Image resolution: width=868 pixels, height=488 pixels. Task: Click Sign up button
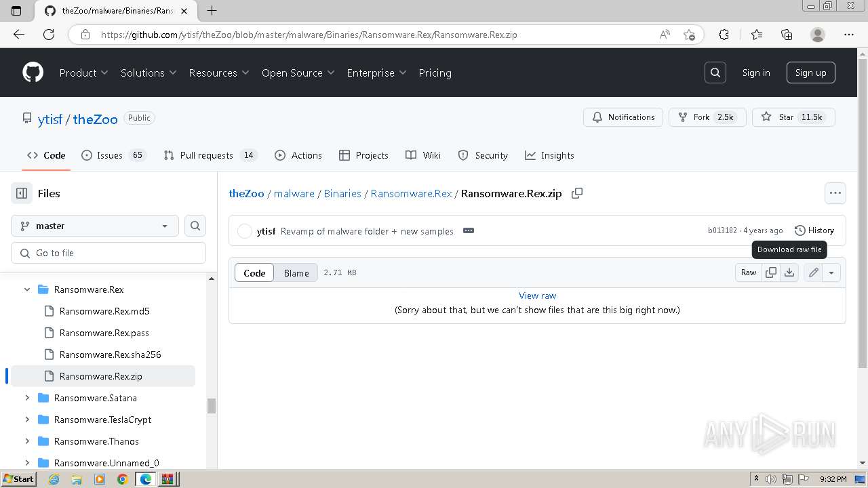point(810,73)
